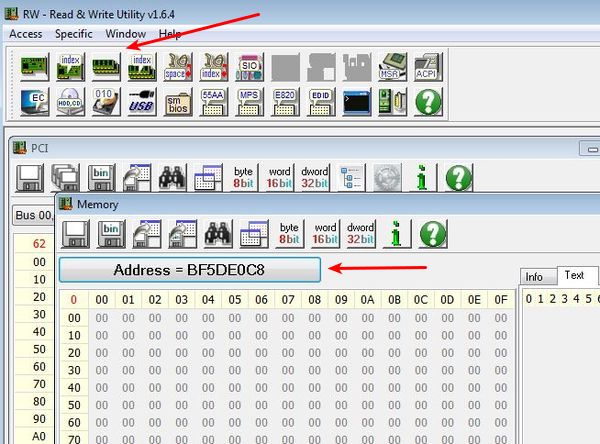Open the remote access ports tool icon

click(392, 102)
